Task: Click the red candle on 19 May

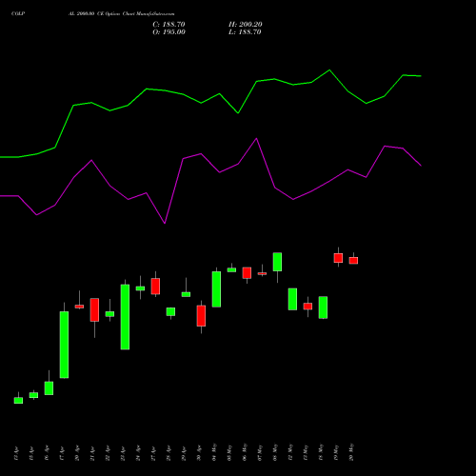Action: 338,258
